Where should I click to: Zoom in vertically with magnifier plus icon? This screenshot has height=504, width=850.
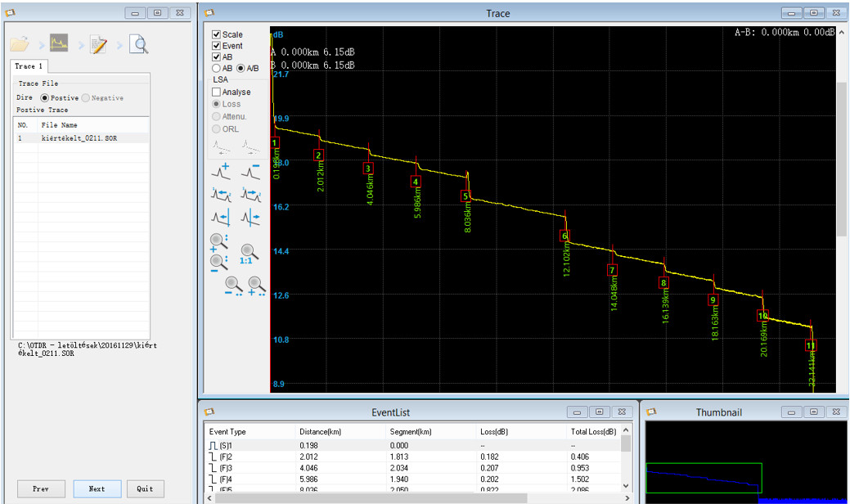coord(219,243)
